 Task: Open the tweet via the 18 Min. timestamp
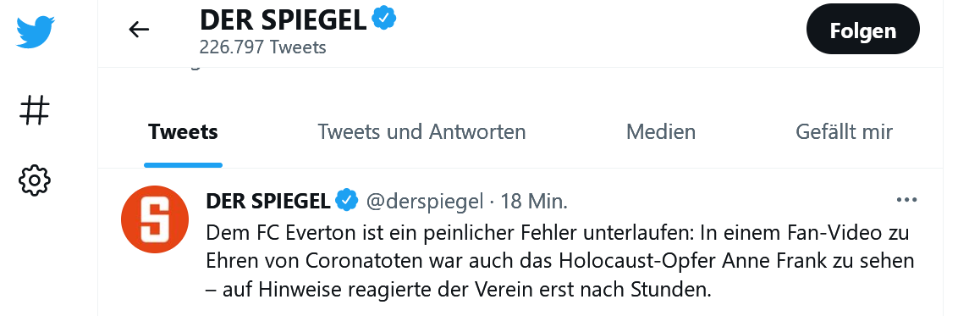[x=534, y=202]
